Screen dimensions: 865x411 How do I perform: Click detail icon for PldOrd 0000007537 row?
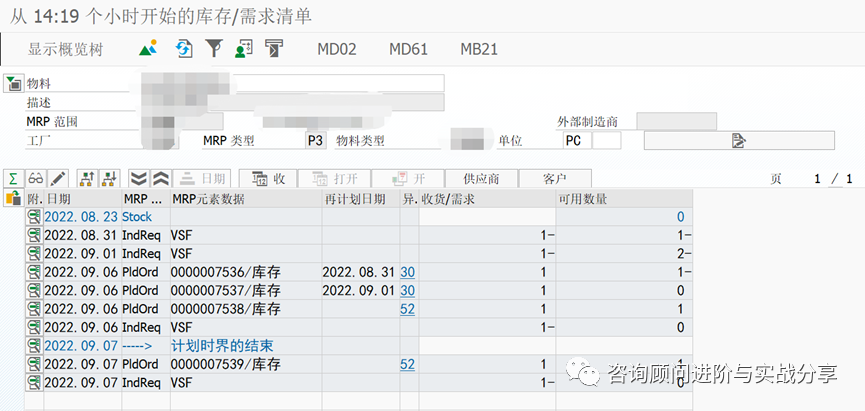(35, 291)
